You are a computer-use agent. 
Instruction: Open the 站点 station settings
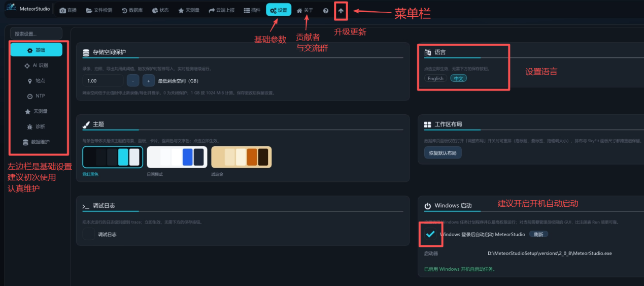coord(37,80)
